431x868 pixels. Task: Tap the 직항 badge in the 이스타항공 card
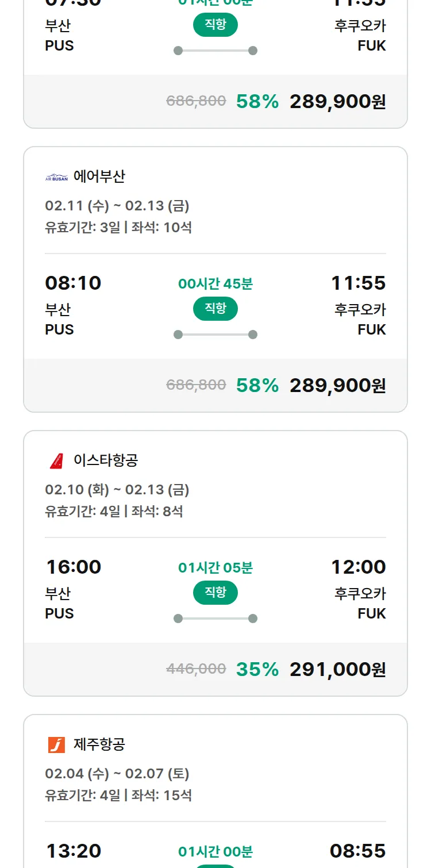click(215, 593)
